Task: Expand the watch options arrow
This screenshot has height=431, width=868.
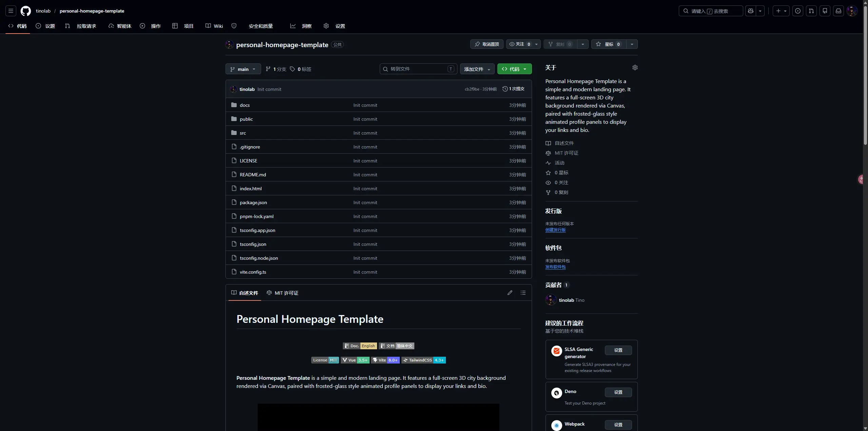Action: click(536, 44)
